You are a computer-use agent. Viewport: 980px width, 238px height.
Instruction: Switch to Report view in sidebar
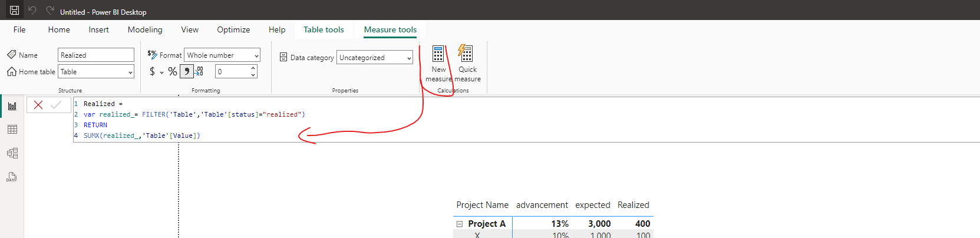point(12,106)
